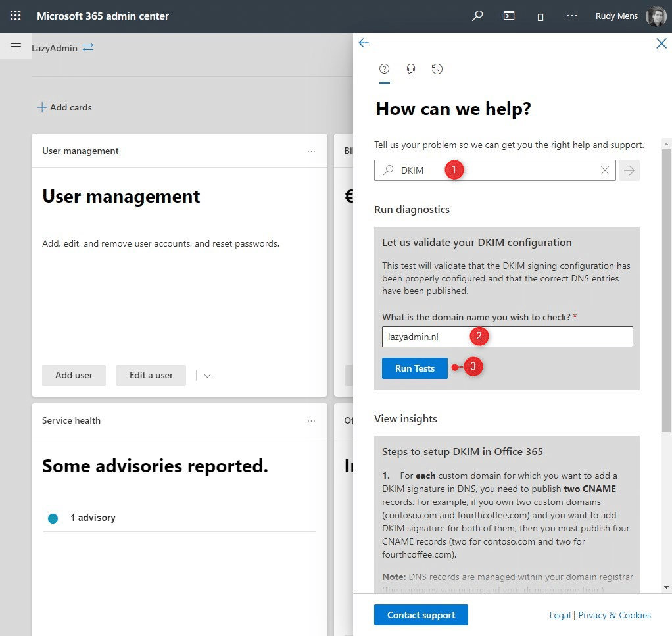This screenshot has height=636, width=672.
Task: Open Cloud Shell terminal icon in header
Action: coord(509,16)
